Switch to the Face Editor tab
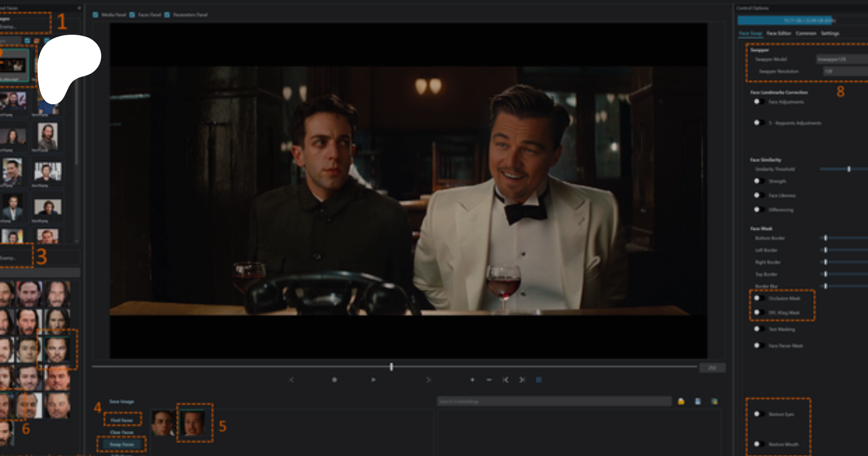 (x=779, y=33)
